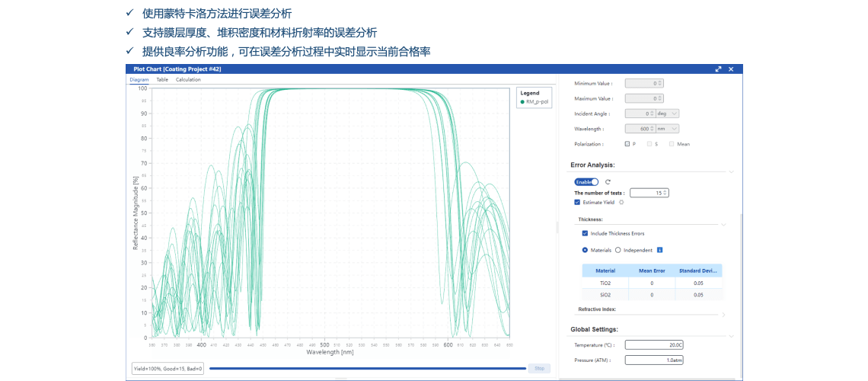Maximize the Plot Chart dialog window
868x381 pixels.
tap(718, 69)
